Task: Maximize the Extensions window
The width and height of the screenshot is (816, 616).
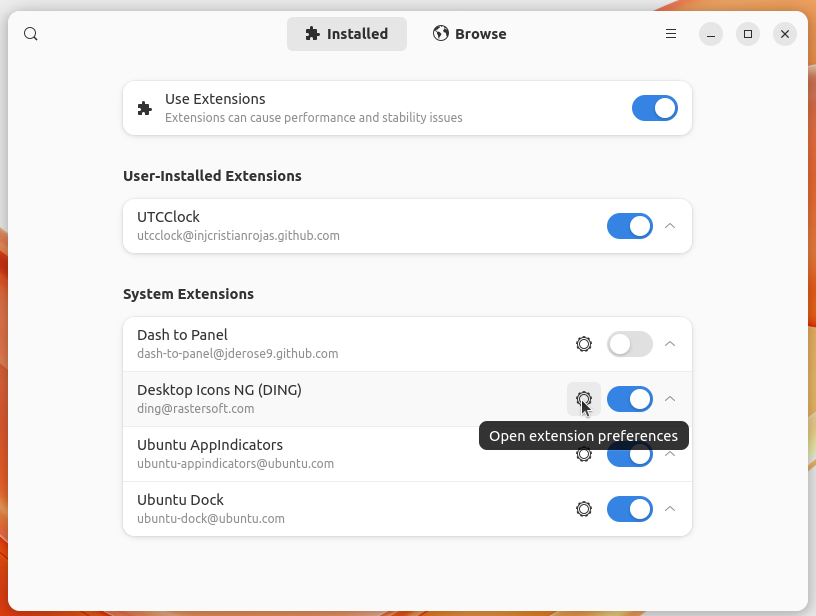Action: pos(748,34)
